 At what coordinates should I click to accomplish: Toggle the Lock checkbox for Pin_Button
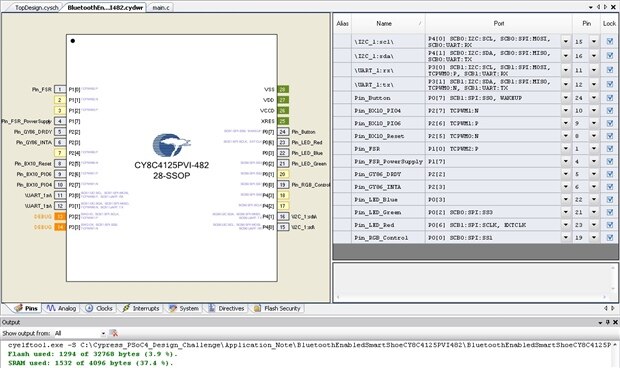[609, 98]
